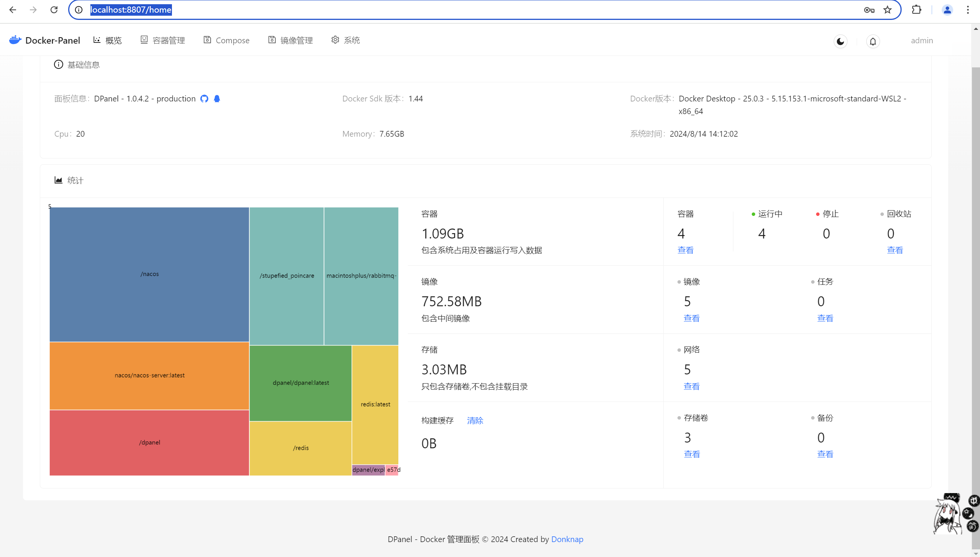Screen dimensions: 980x557
Task: Select small dpanel/expl purple block
Action: [x=368, y=470]
